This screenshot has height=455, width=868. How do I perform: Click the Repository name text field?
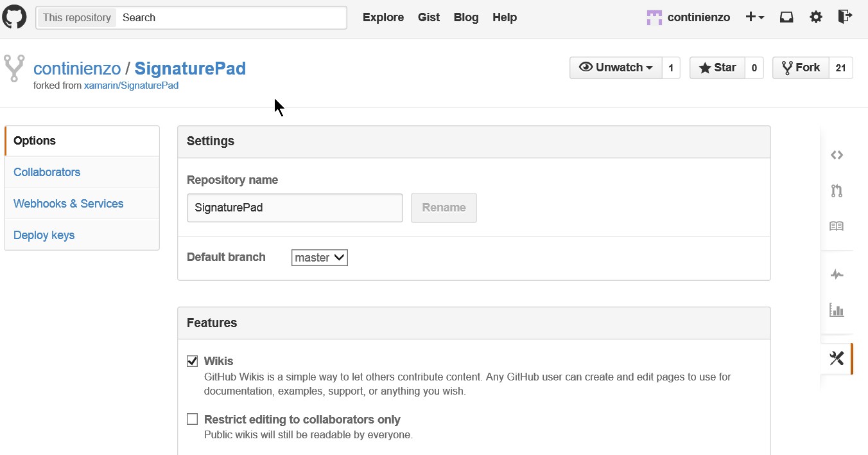pos(295,208)
